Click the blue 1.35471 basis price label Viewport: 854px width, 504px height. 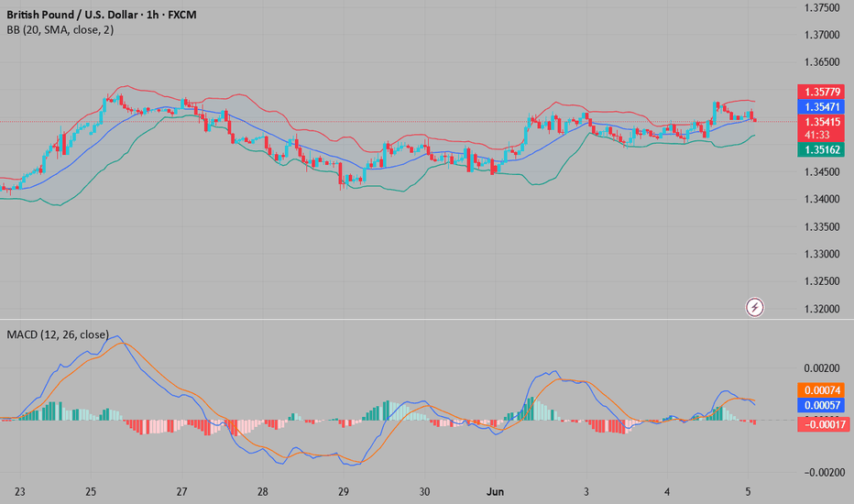821,107
